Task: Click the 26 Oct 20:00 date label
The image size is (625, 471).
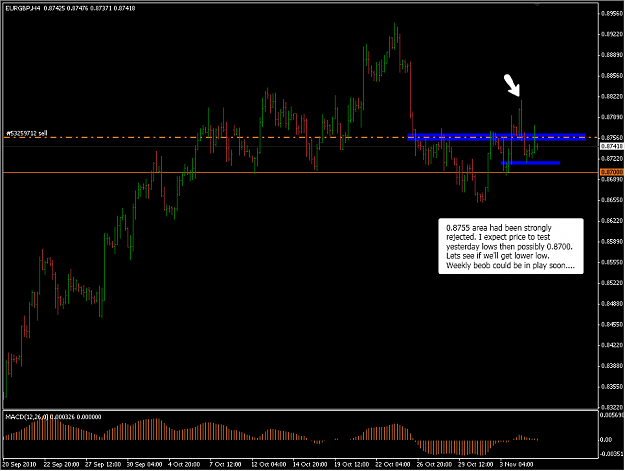Action: 434,465
